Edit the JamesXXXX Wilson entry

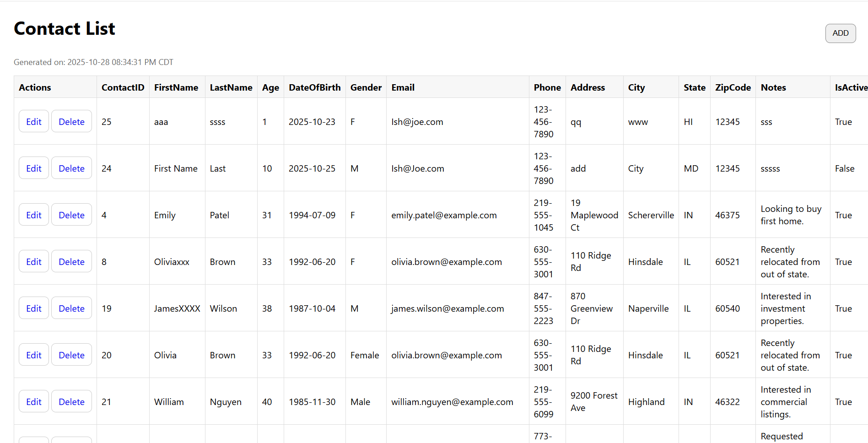pos(33,308)
